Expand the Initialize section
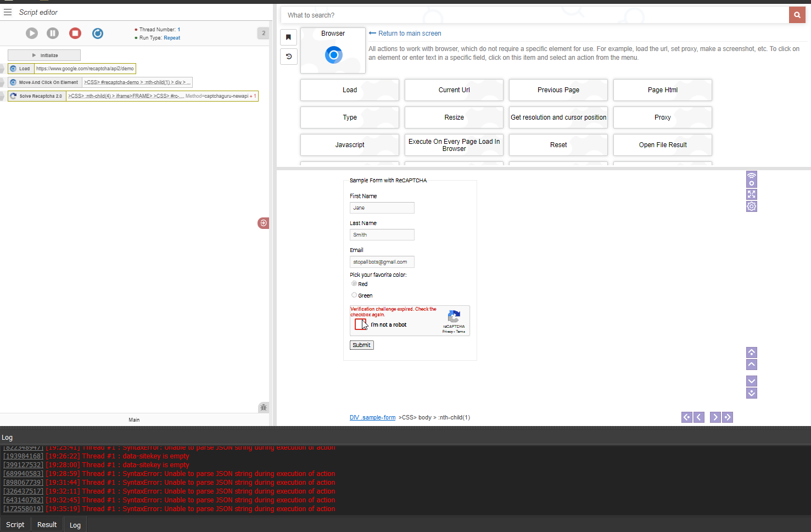811x532 pixels. [x=44, y=55]
